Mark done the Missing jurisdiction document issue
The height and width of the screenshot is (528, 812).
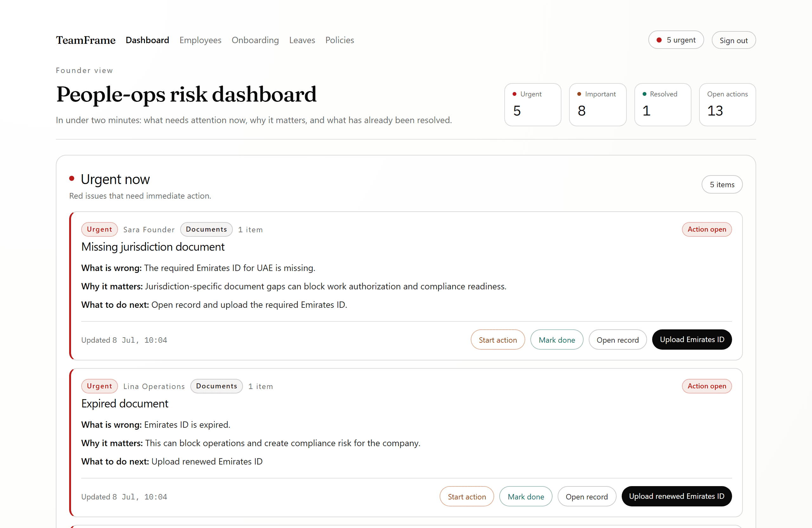557,340
